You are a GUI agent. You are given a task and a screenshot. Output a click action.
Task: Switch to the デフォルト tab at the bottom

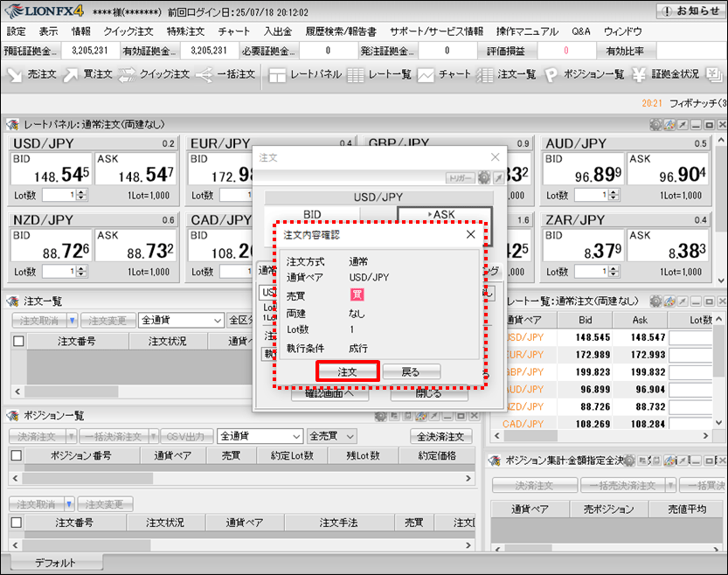[x=55, y=563]
